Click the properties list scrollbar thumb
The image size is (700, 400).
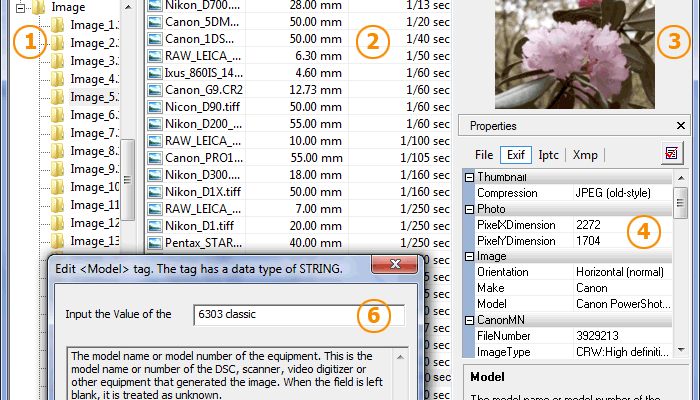(680, 203)
